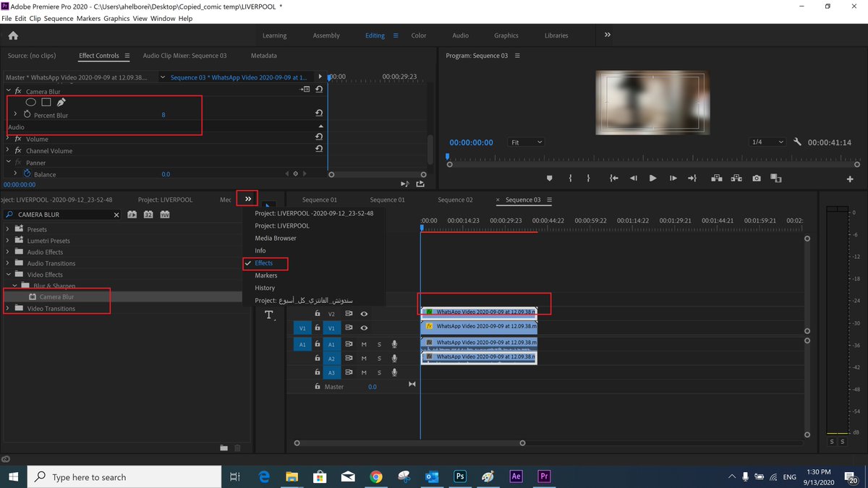This screenshot has height=488, width=868.
Task: Open the panel overflow chevron menu
Action: (x=248, y=199)
